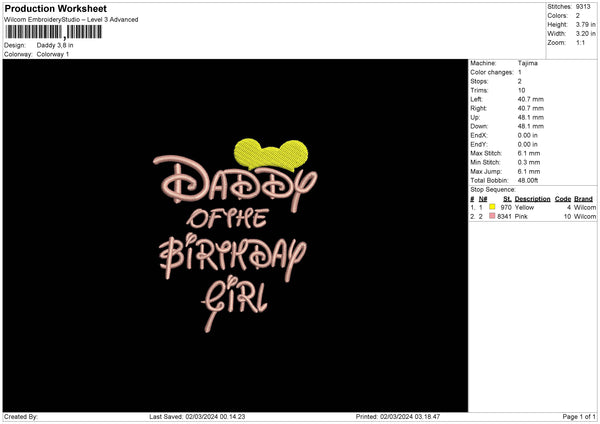Click the 'Created By:' label
This screenshot has height=424, width=600.
coord(21,417)
